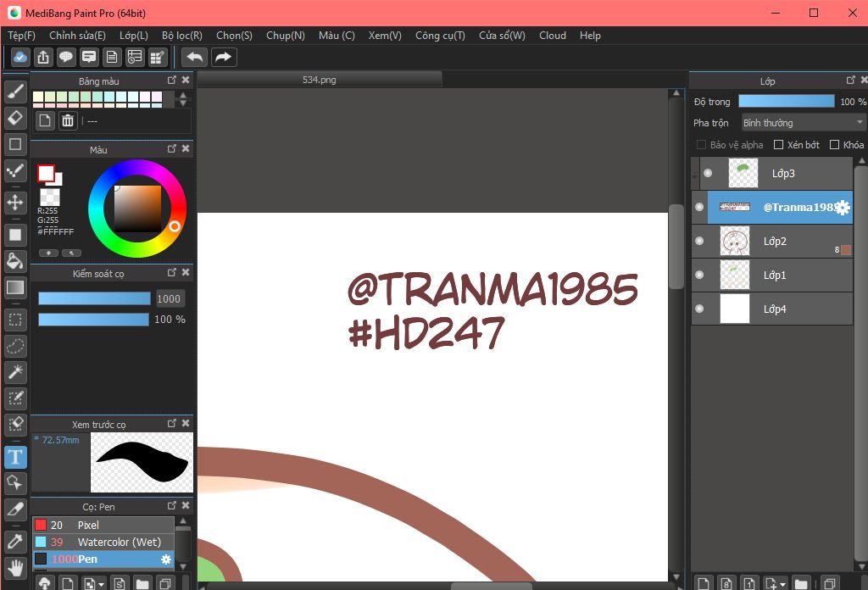Hide the Lớp2 layer

pyautogui.click(x=699, y=241)
